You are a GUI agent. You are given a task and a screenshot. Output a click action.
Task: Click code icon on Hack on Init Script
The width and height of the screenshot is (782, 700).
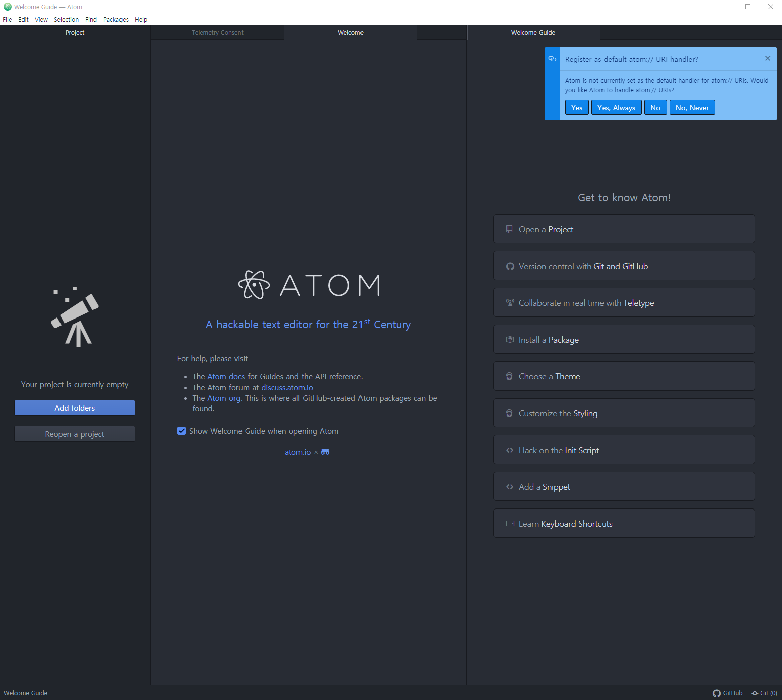[510, 450]
